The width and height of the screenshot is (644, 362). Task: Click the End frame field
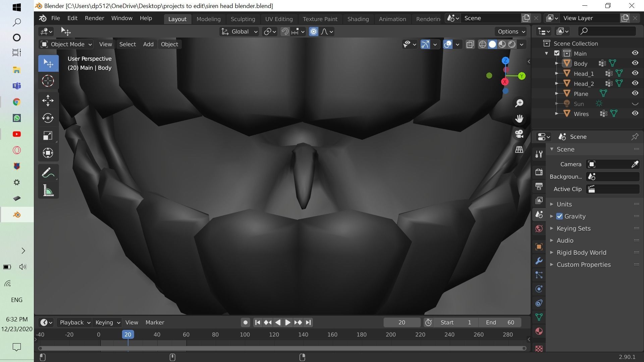(x=500, y=322)
